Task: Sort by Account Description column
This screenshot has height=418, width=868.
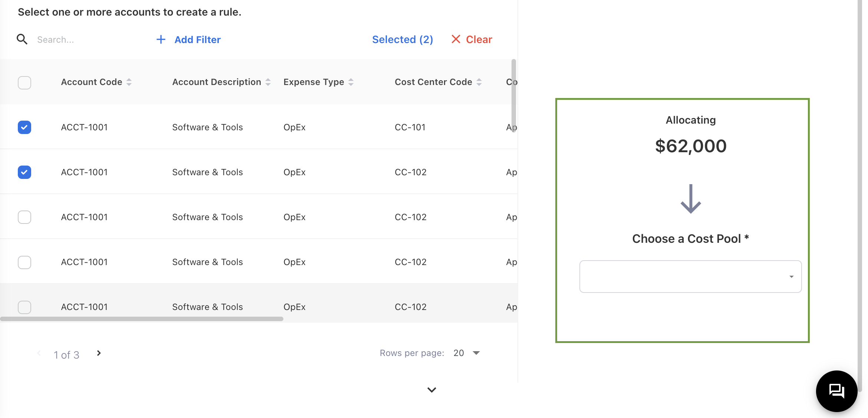Action: (268, 82)
